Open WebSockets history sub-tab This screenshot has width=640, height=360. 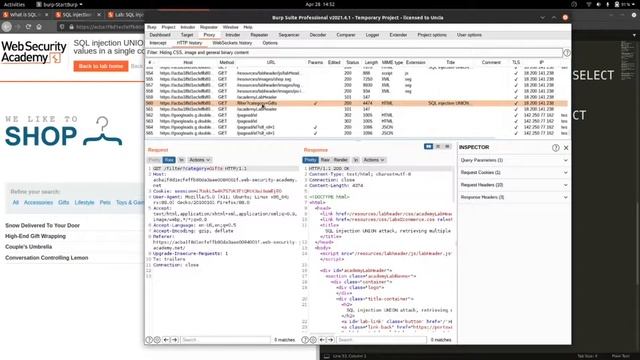pos(232,43)
